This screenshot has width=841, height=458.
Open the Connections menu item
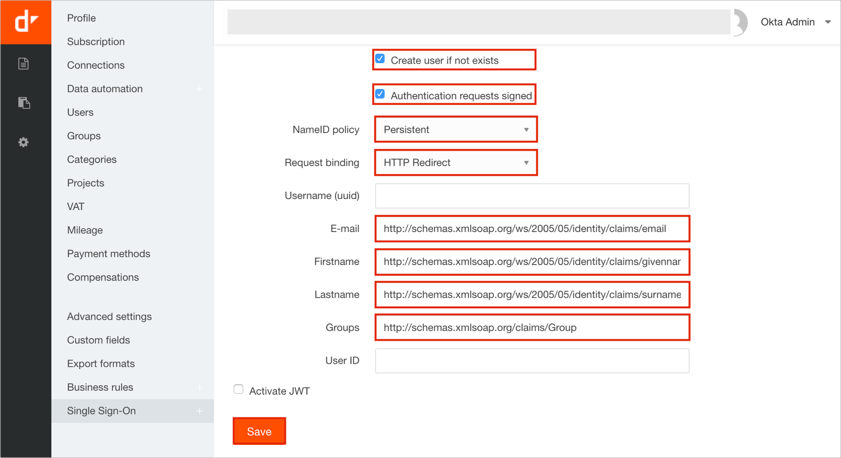pos(96,65)
